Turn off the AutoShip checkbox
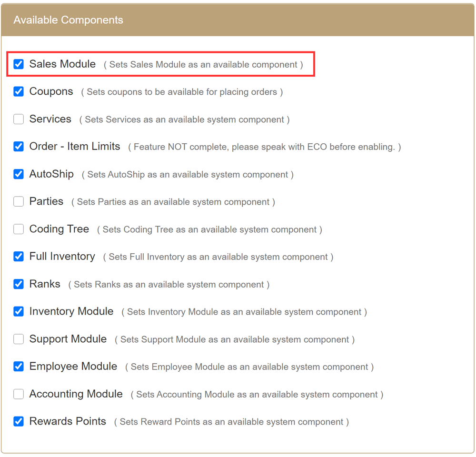476x457 pixels. point(19,174)
